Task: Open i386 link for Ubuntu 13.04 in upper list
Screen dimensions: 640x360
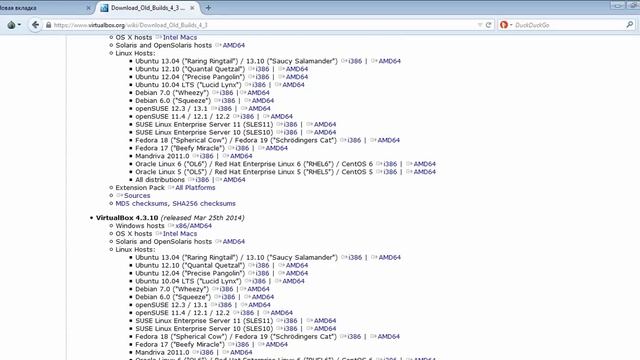Action: [355, 61]
